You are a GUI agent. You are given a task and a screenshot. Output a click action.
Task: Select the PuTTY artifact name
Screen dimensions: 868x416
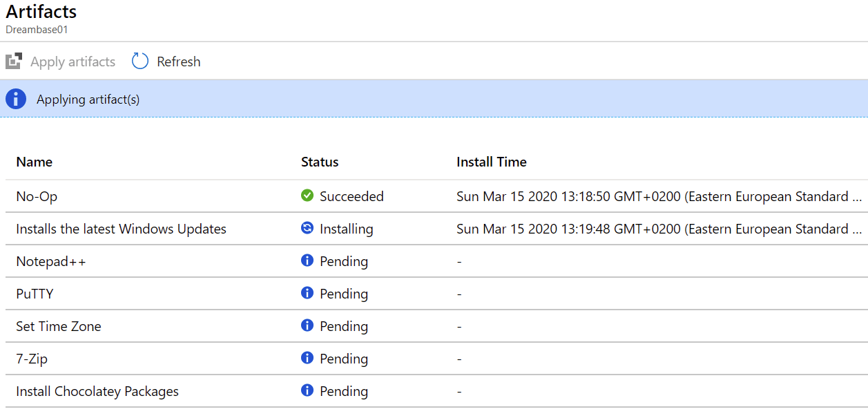(x=35, y=294)
